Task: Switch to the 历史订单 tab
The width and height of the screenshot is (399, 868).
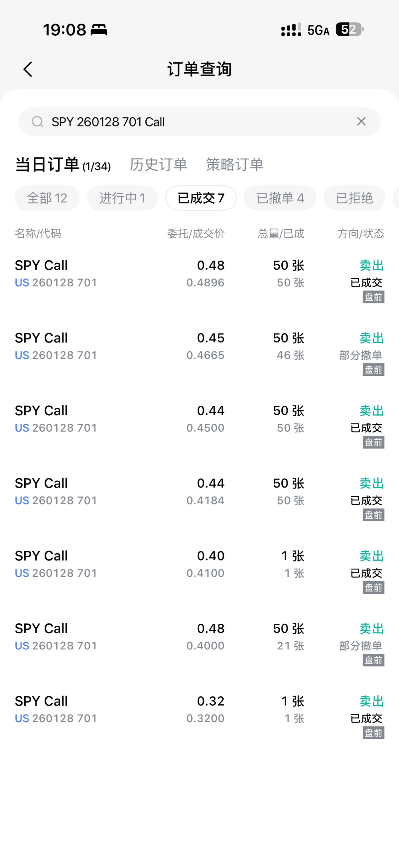Action: tap(158, 165)
